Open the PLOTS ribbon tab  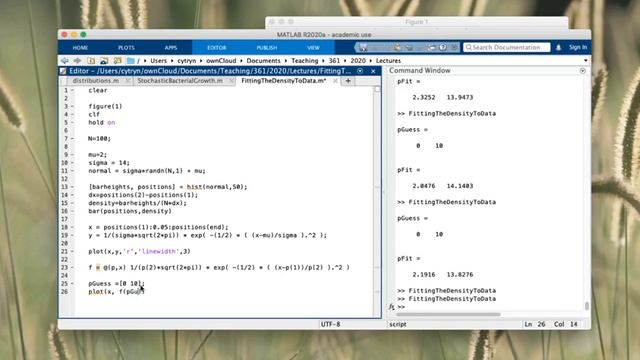(x=126, y=48)
